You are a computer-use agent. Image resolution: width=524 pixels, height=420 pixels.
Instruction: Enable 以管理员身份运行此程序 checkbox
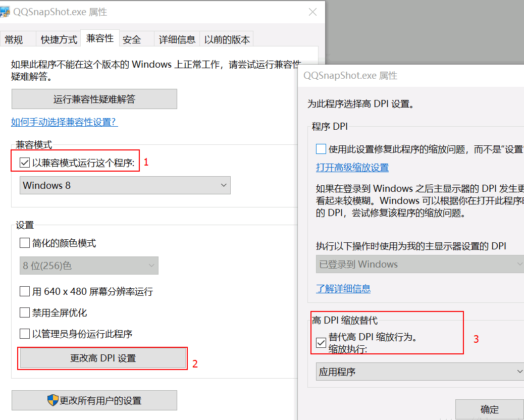pyautogui.click(x=25, y=334)
